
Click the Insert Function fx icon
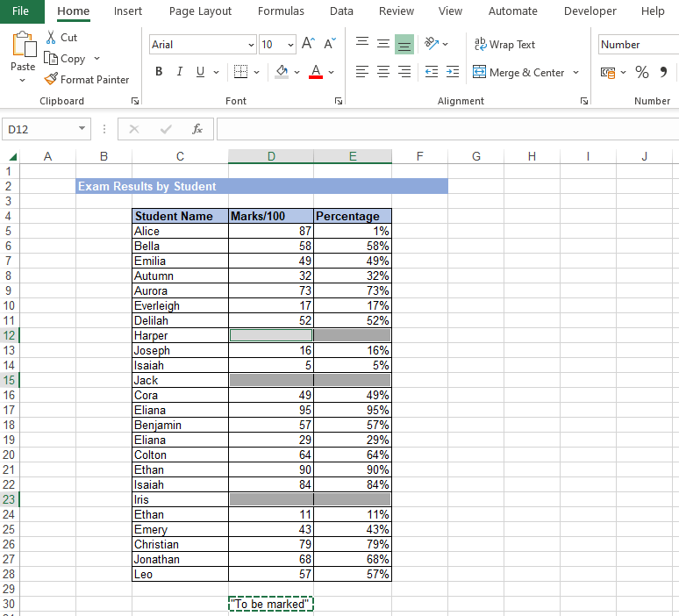197,129
